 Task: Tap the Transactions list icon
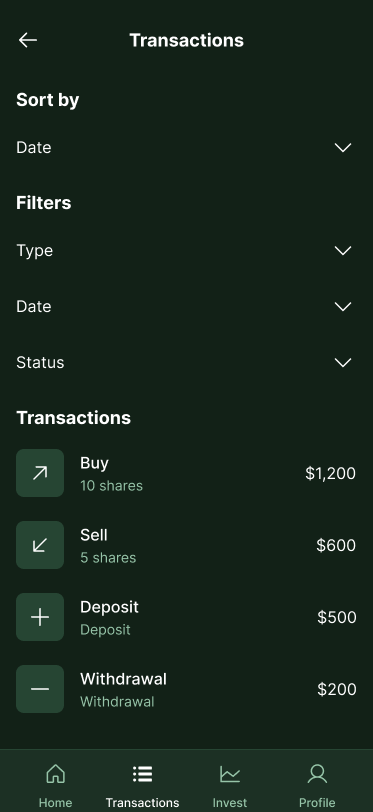pyautogui.click(x=142, y=774)
